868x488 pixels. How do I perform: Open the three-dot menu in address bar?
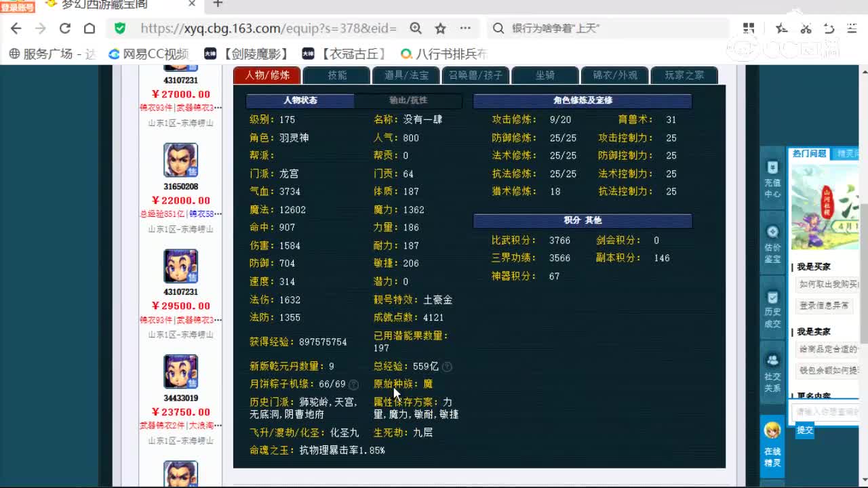tap(465, 28)
